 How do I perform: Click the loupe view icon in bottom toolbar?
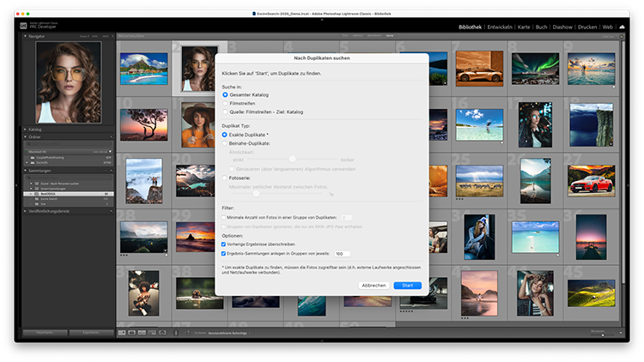pos(131,332)
